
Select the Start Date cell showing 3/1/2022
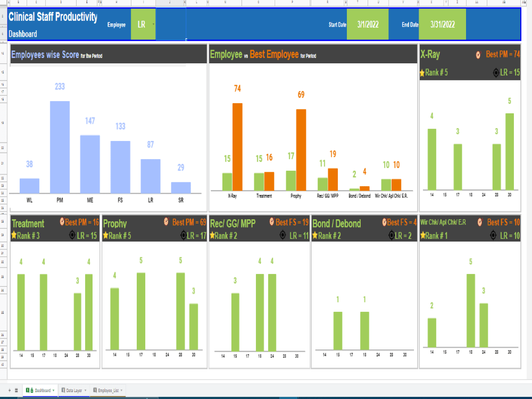pos(368,24)
